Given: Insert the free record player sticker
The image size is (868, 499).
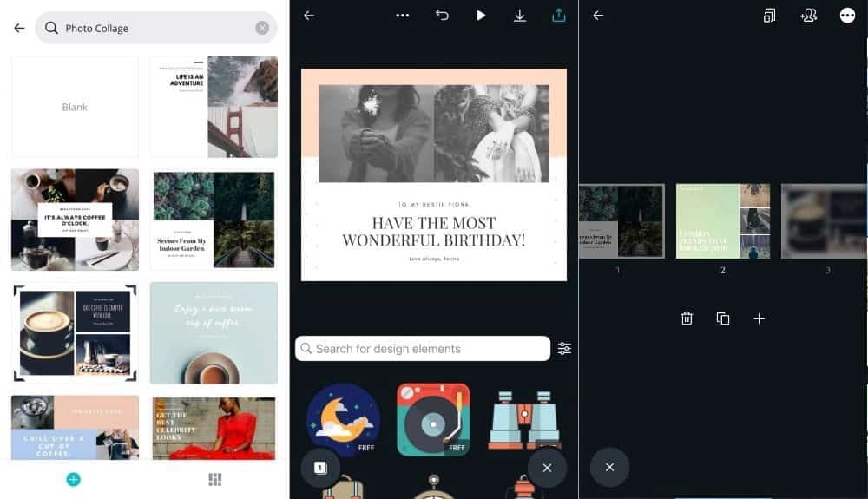Looking at the screenshot, I should coord(433,419).
